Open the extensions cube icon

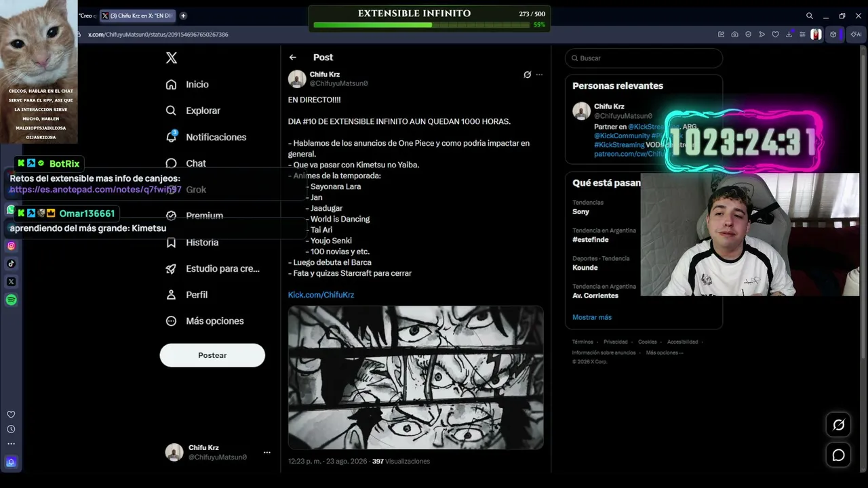coord(833,35)
